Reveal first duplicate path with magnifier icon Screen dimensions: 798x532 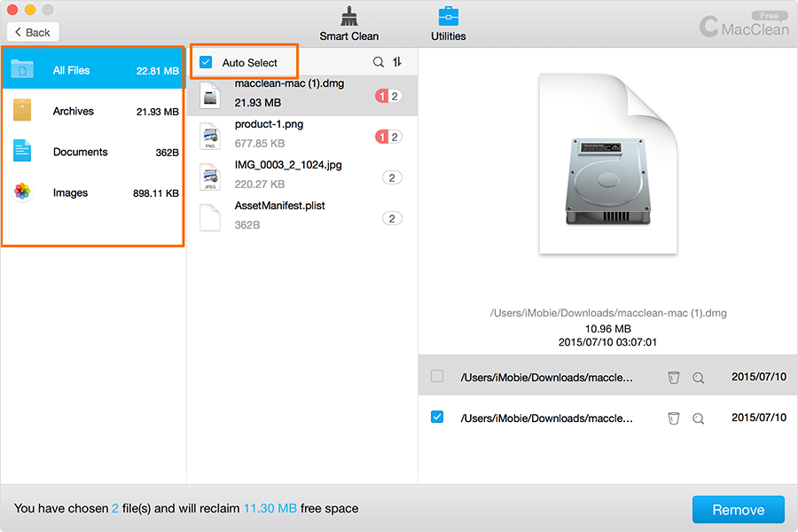[699, 378]
